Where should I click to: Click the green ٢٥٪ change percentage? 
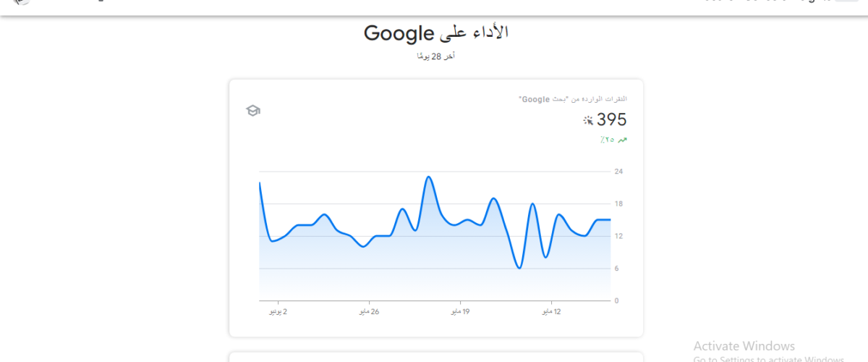coord(607,140)
